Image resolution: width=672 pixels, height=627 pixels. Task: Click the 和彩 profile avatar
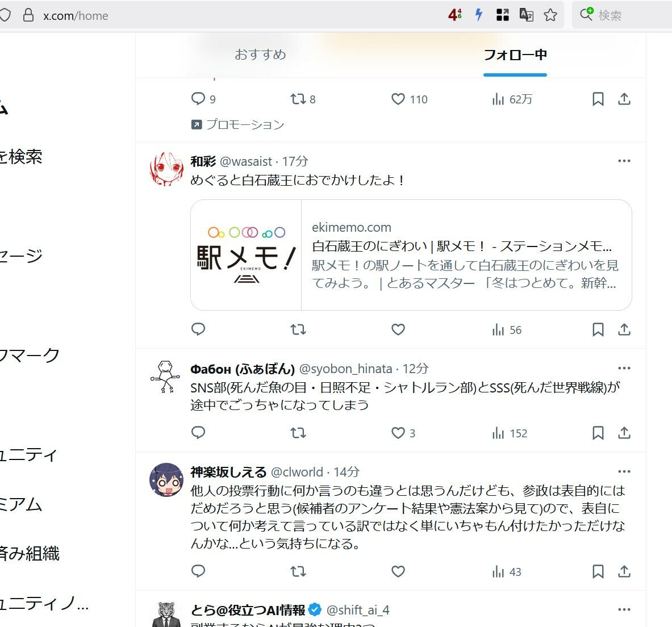166,169
